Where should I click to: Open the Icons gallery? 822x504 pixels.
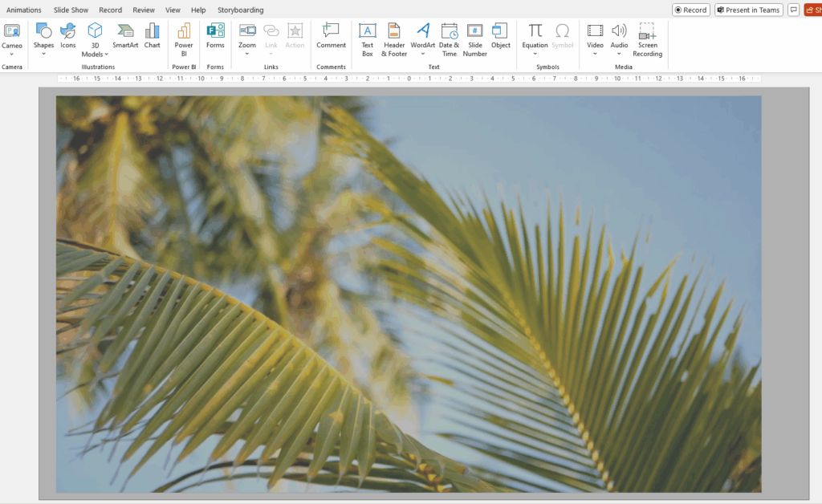point(67,35)
